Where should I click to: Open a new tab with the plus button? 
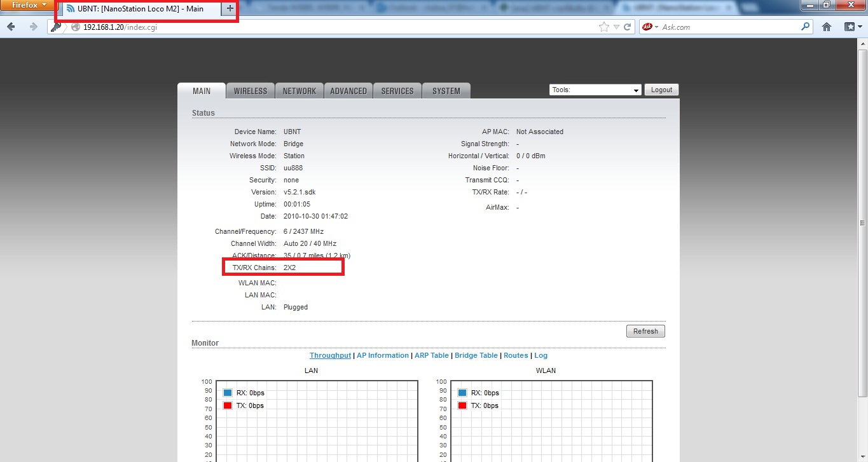pos(230,9)
